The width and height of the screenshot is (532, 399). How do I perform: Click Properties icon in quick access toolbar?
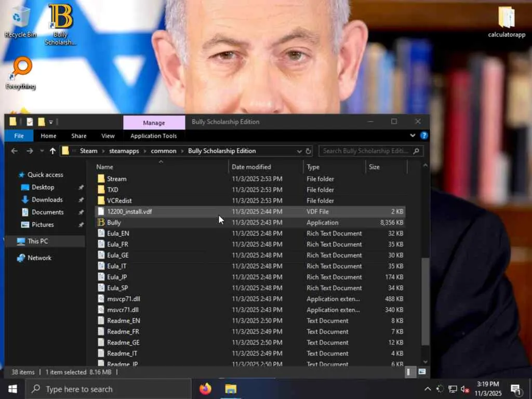click(x=30, y=122)
